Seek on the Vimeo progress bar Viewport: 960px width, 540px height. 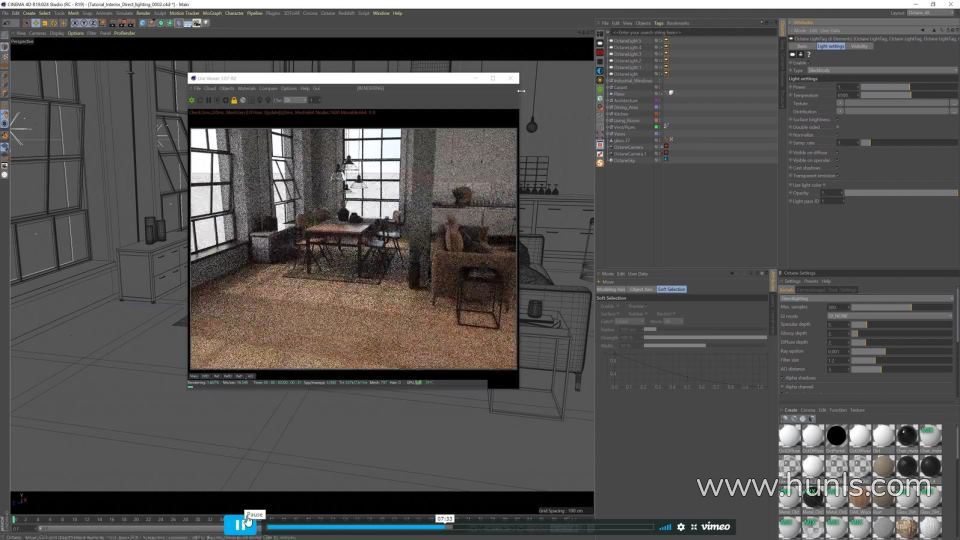click(459, 527)
